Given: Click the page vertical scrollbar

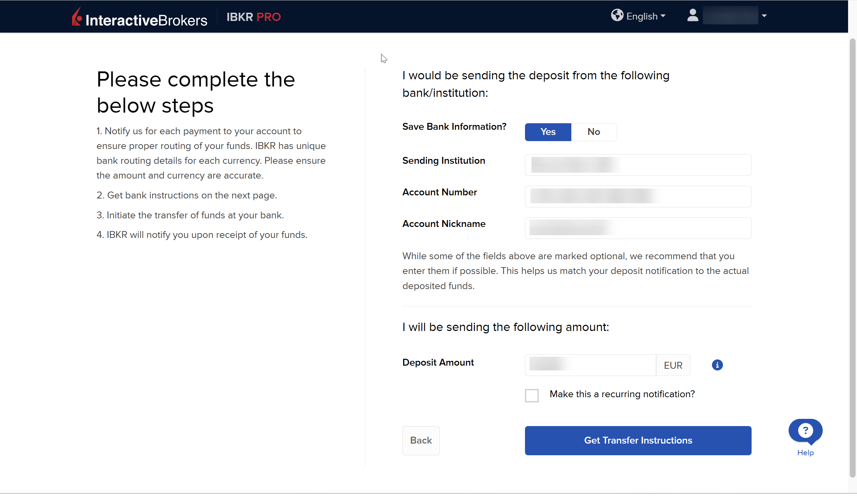Looking at the screenshot, I should (x=852, y=257).
